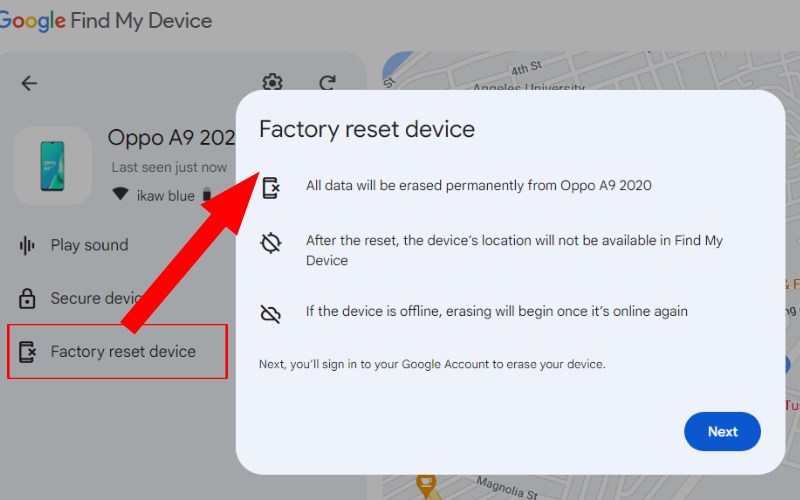
Task: Open the Oppo A9 phone thumbnail
Action: click(53, 166)
